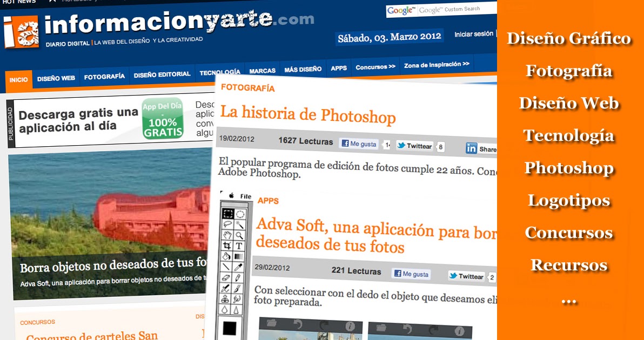Go to the INICIO tab
The height and width of the screenshot is (340, 644).
coord(18,80)
